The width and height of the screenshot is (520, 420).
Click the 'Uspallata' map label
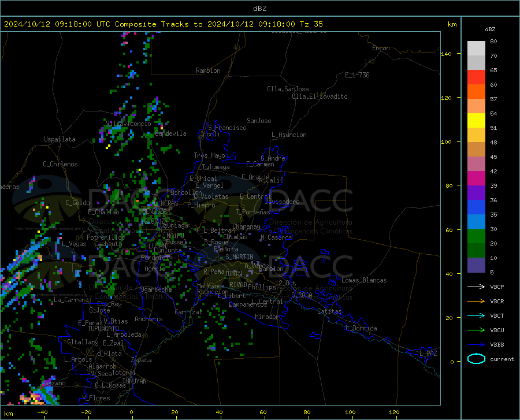[60, 139]
